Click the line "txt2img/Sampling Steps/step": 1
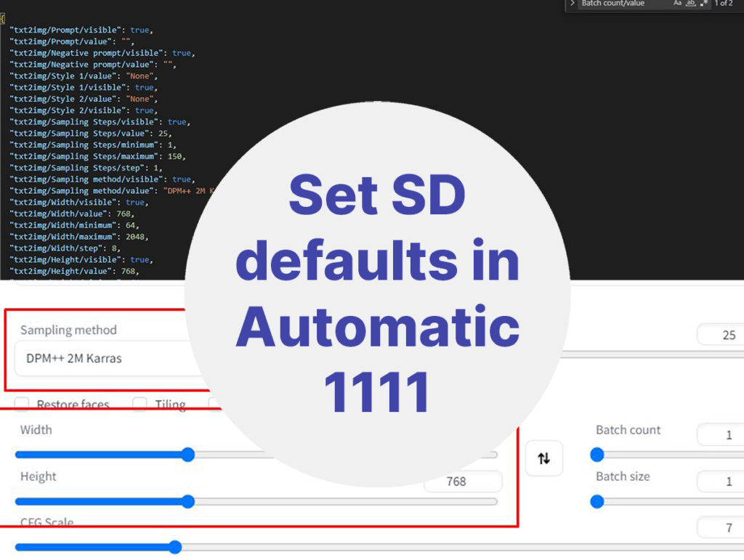The height and width of the screenshot is (560, 744). [x=86, y=168]
